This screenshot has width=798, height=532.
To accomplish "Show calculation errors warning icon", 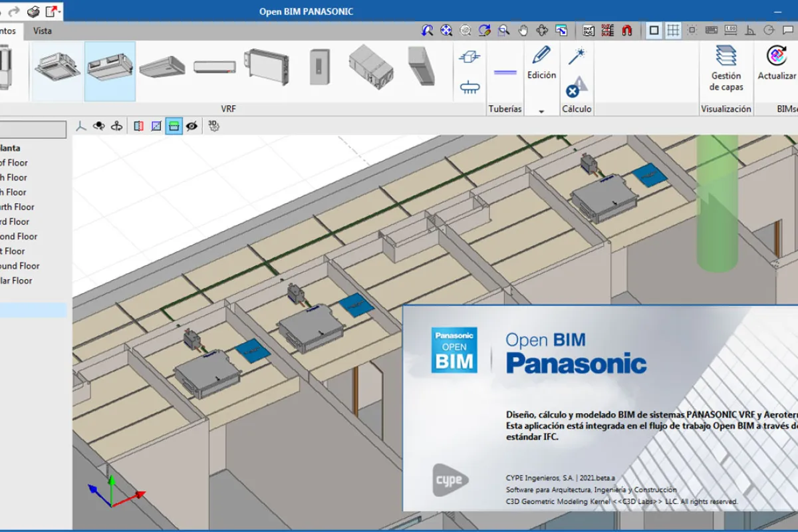I will (577, 87).
